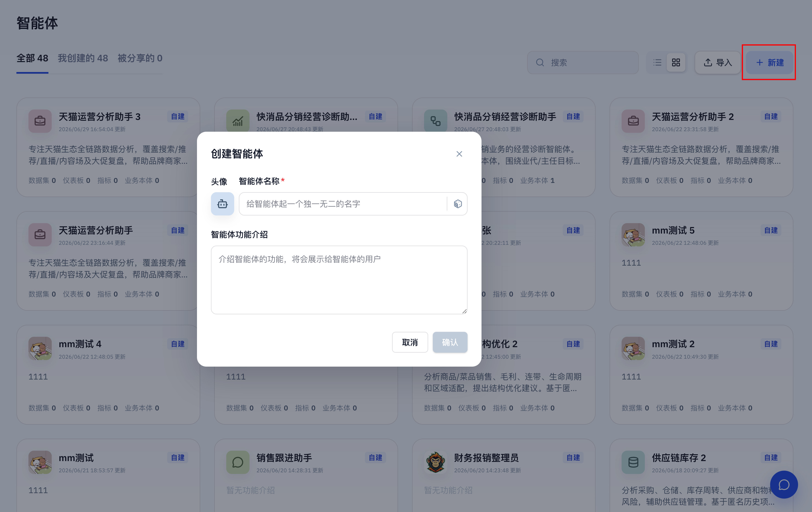This screenshot has width=812, height=512.
Task: Click 自建 tag on 供应链库存 2
Action: click(x=771, y=458)
